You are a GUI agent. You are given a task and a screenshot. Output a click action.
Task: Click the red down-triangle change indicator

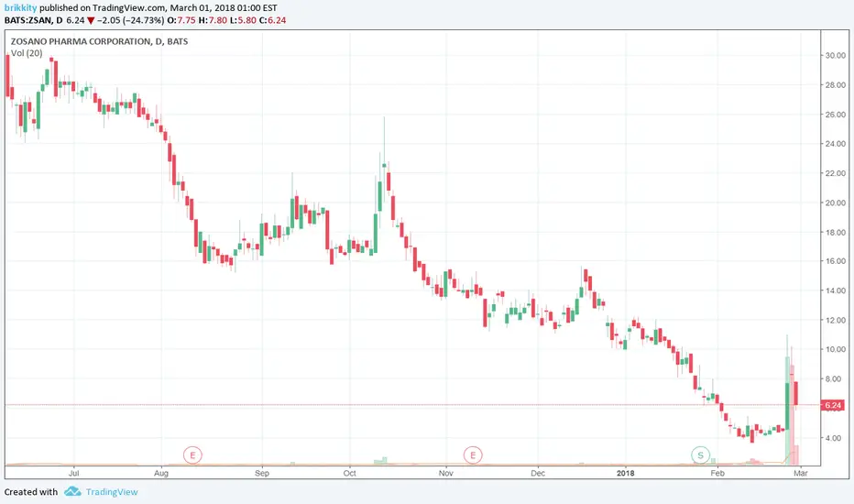[91, 21]
